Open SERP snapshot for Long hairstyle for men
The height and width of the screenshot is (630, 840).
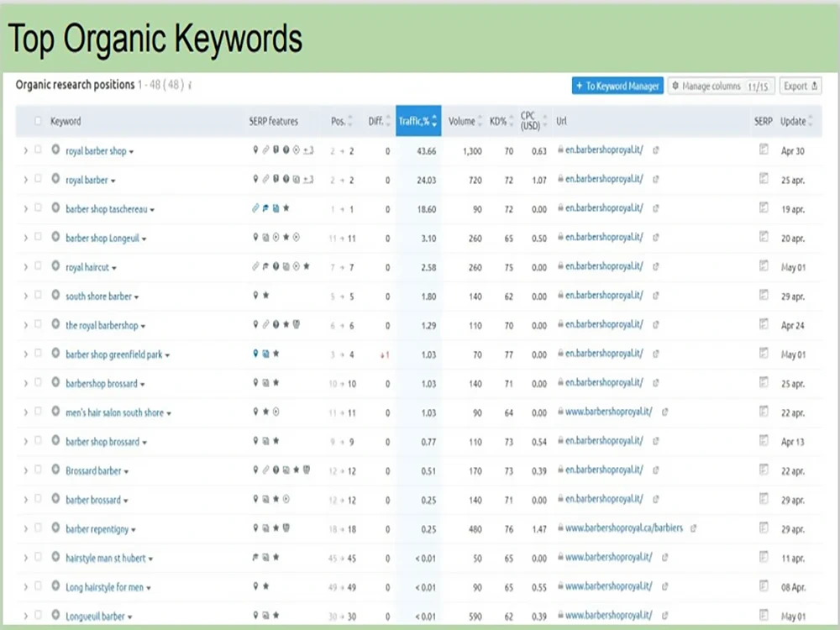[x=764, y=585]
